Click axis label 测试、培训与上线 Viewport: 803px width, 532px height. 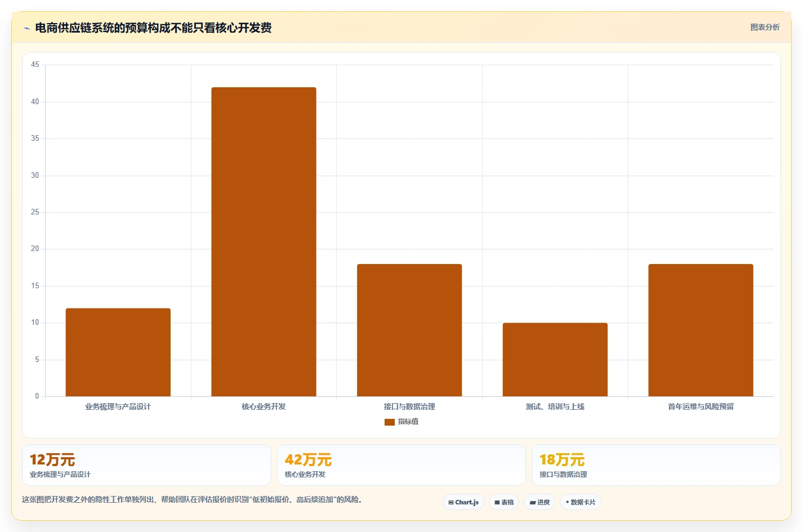pyautogui.click(x=555, y=406)
